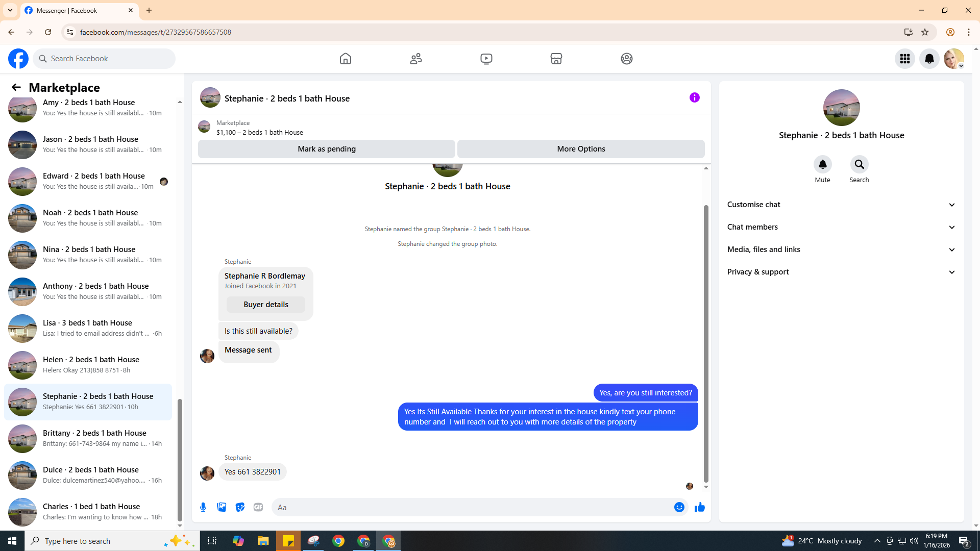Mute the Stephanie conversation

pyautogui.click(x=822, y=165)
